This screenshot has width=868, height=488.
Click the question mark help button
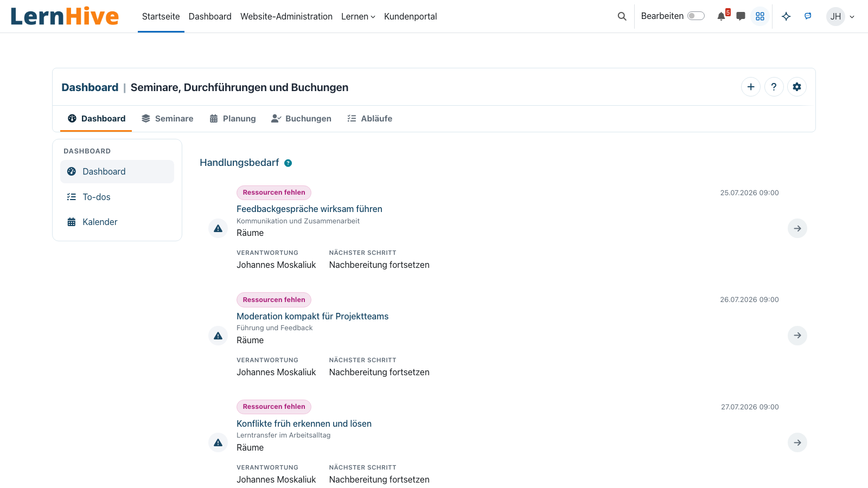[774, 87]
